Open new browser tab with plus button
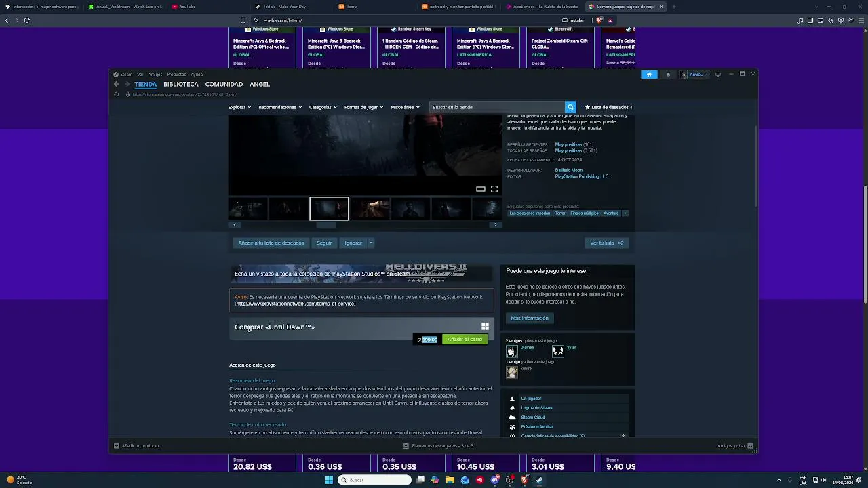The width and height of the screenshot is (868, 488). coord(673,7)
